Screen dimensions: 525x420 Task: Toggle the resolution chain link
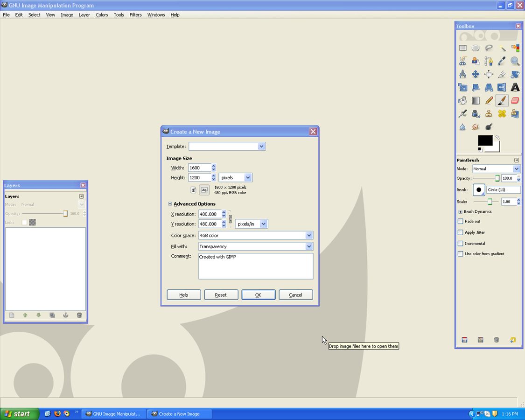pos(230,219)
